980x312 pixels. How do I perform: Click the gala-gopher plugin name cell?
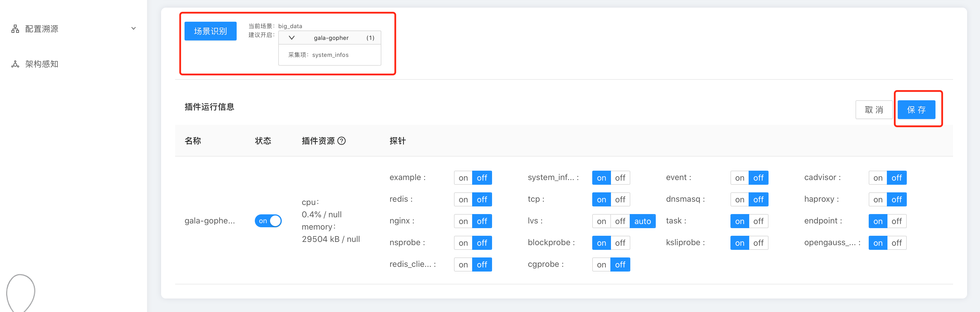210,221
